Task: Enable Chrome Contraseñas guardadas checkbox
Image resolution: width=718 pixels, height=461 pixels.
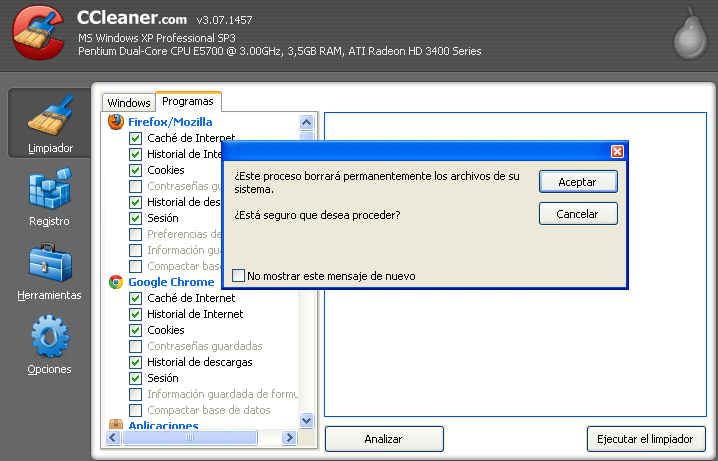Action: 135,346
